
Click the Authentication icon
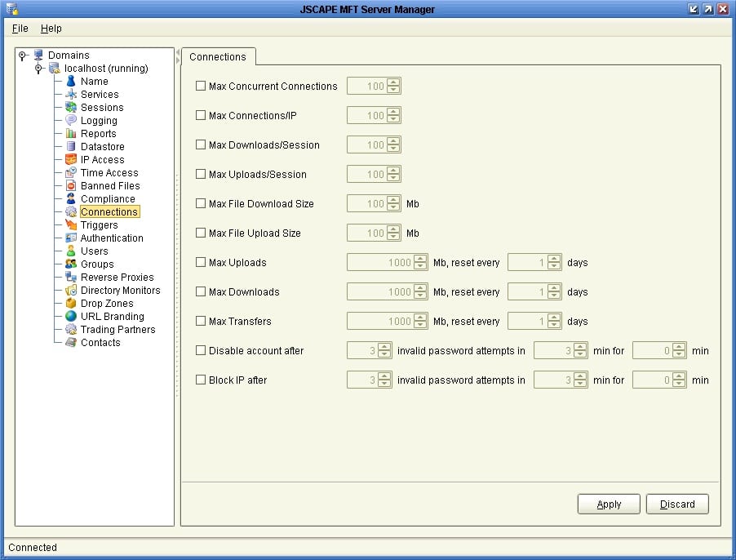point(71,238)
